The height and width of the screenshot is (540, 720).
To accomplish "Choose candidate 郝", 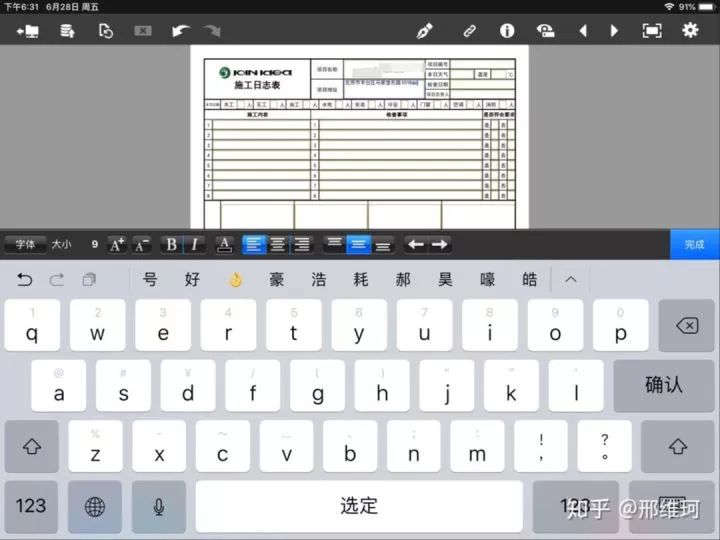I will [x=403, y=279].
